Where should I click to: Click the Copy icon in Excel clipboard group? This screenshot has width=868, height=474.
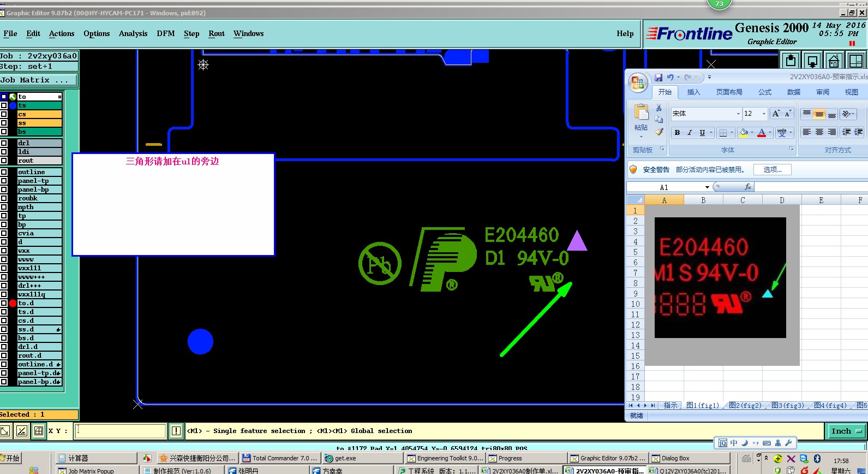[659, 120]
